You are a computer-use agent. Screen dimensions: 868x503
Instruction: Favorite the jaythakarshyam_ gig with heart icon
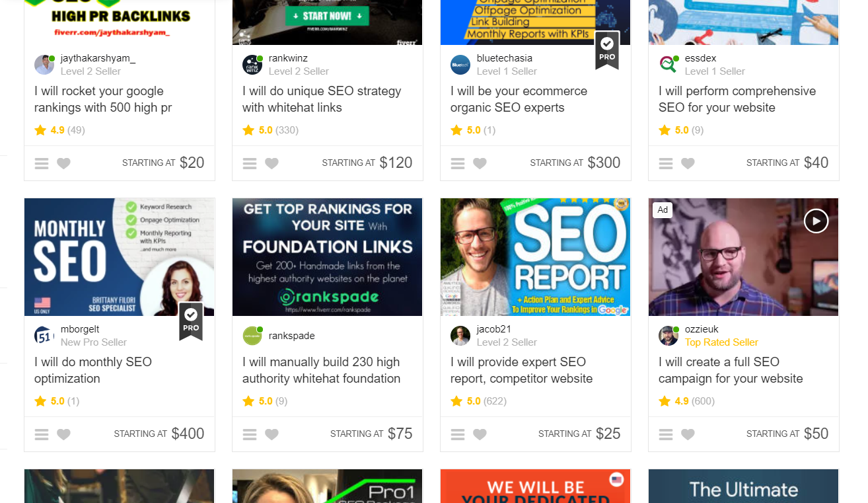click(63, 163)
